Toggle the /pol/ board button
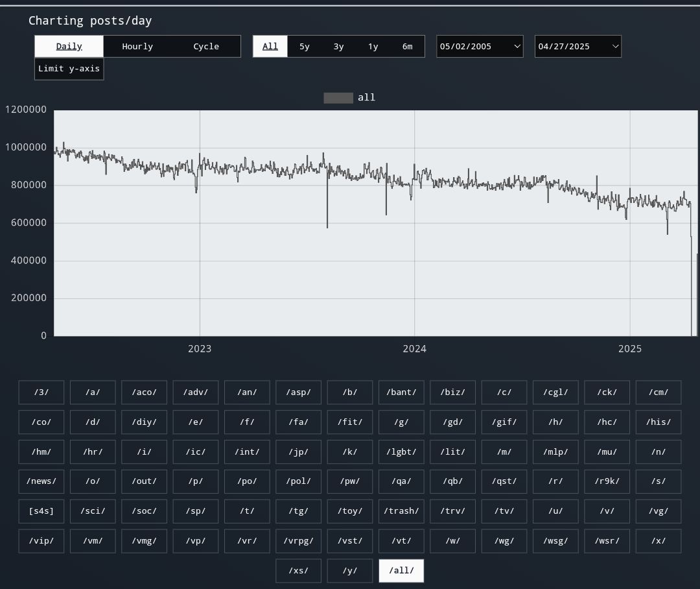The image size is (700, 589). coord(298,481)
